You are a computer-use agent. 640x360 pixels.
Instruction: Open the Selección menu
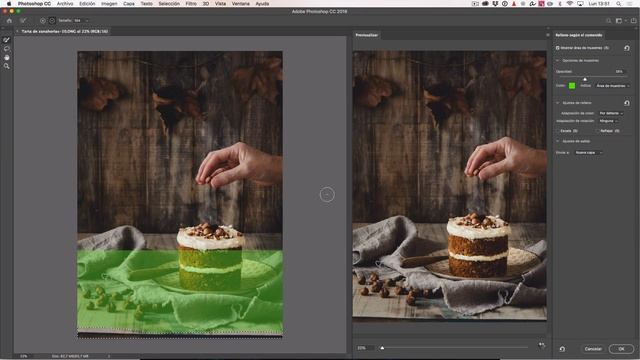tap(169, 4)
